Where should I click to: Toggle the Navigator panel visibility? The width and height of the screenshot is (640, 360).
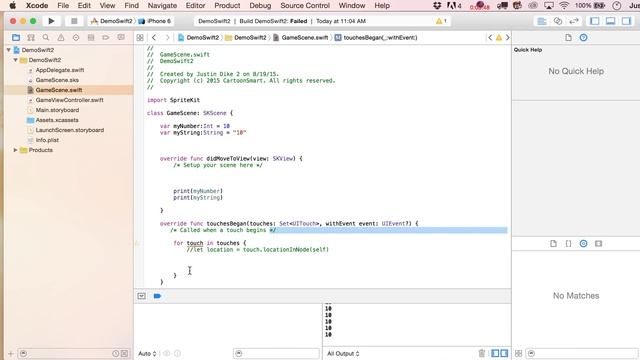coord(595,21)
